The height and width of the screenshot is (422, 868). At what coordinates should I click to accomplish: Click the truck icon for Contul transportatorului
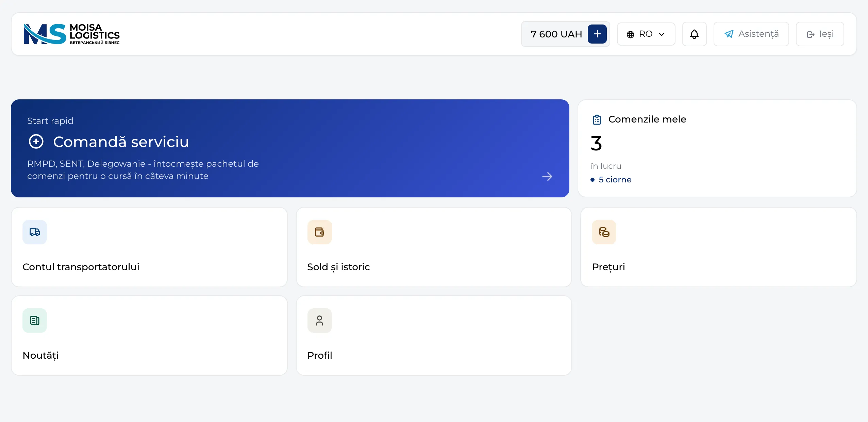[35, 232]
